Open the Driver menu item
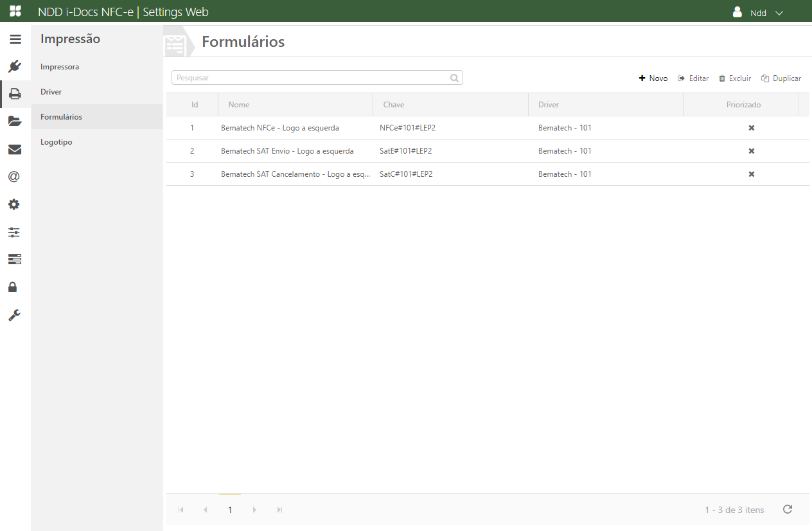 pyautogui.click(x=51, y=92)
